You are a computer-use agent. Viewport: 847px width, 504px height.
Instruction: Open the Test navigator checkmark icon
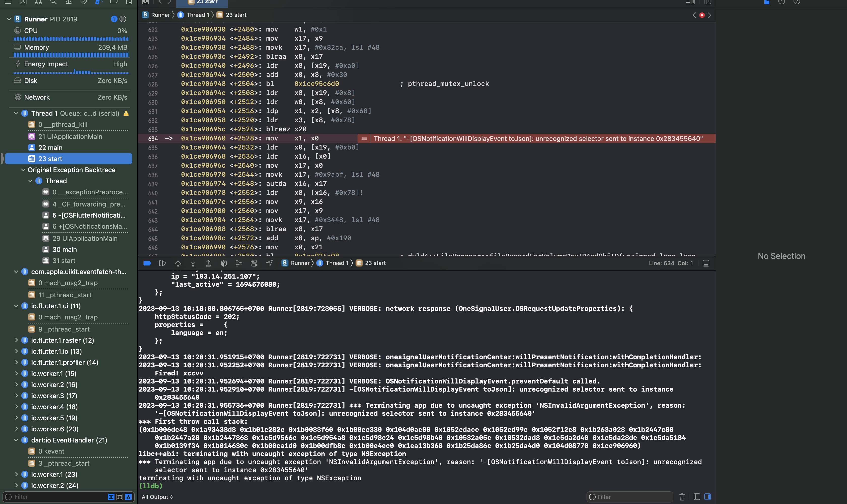point(83,2)
